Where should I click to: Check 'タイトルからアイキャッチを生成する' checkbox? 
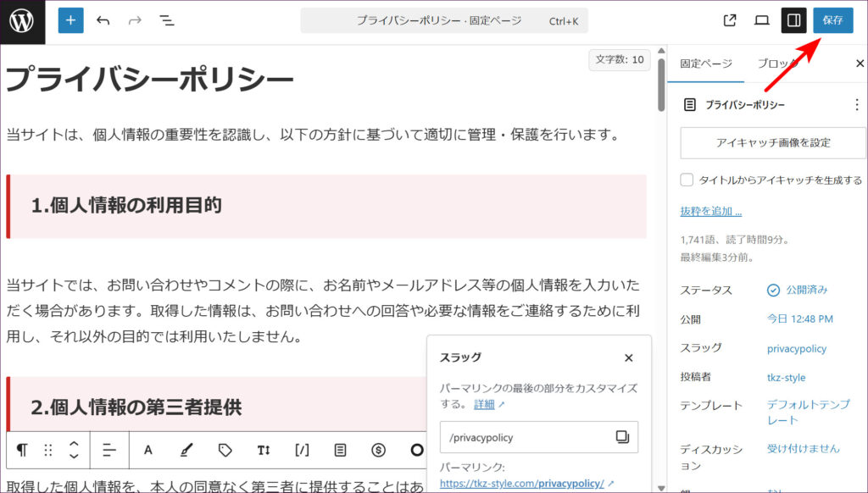[687, 180]
